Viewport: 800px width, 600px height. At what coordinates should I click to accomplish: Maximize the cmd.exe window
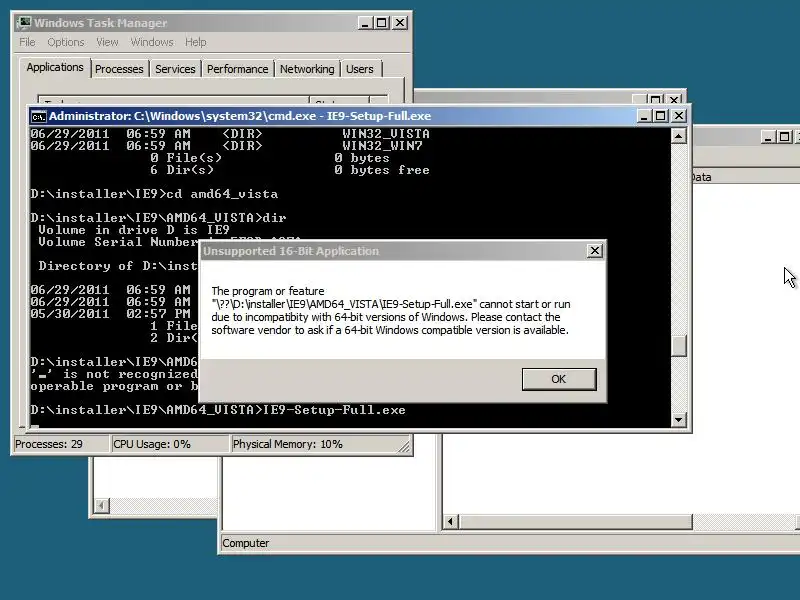point(661,116)
